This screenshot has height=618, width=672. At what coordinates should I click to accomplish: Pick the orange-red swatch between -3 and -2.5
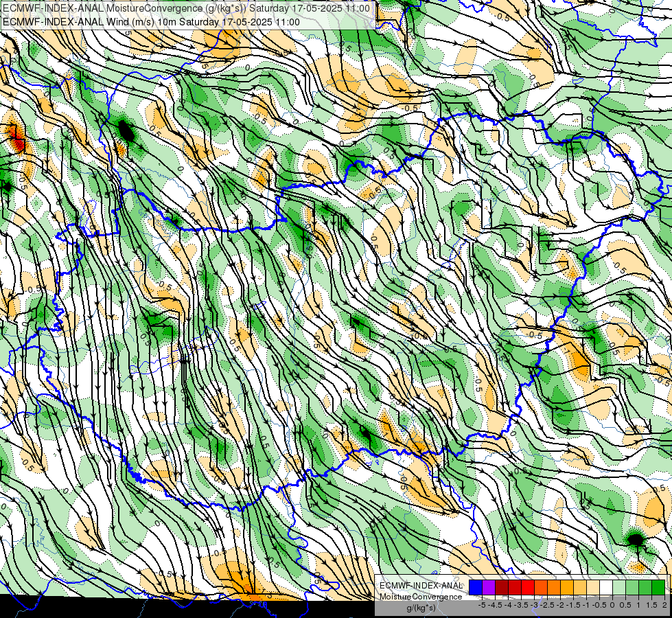[x=541, y=587]
